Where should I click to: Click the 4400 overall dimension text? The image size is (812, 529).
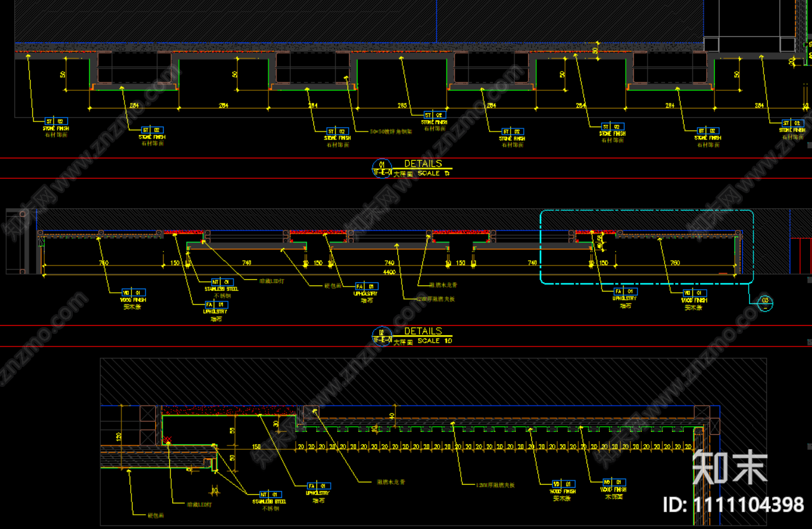click(x=389, y=272)
